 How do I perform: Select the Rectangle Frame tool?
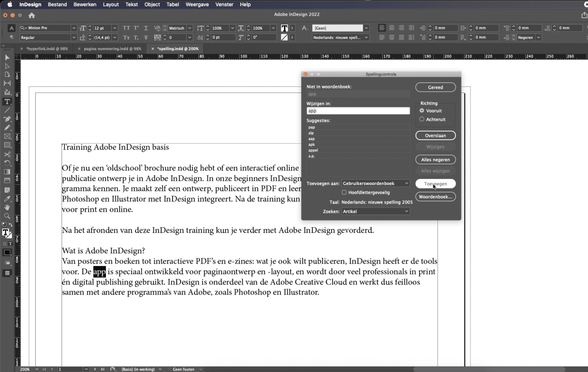pos(7,136)
